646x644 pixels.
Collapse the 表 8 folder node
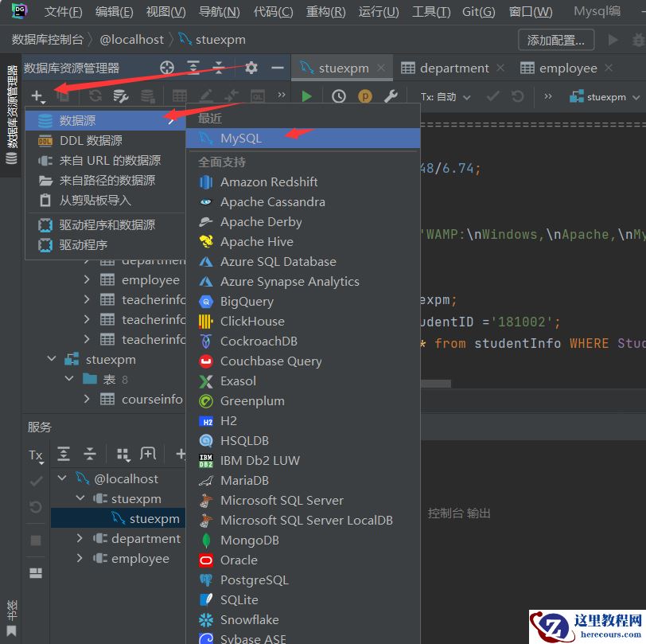[69, 378]
